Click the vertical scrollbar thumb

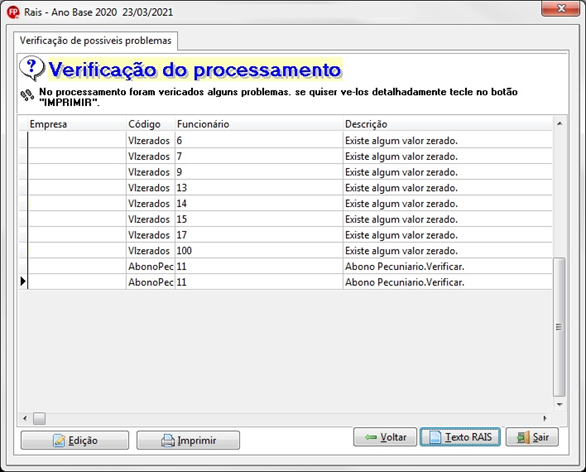coord(559,327)
